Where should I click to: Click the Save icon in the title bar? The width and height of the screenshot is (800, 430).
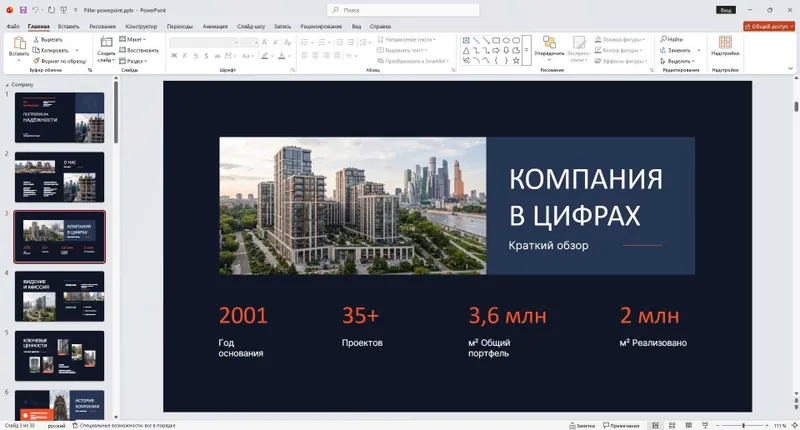[23, 10]
